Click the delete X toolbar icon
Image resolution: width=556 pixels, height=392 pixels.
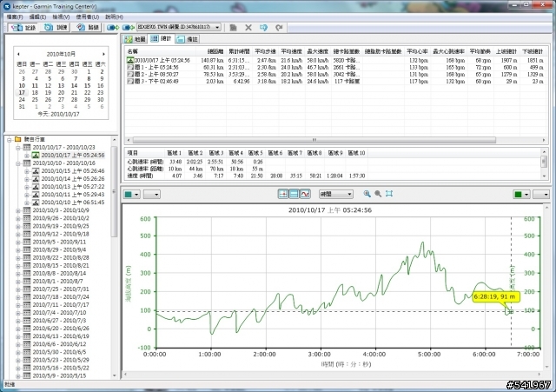pyautogui.click(x=248, y=27)
